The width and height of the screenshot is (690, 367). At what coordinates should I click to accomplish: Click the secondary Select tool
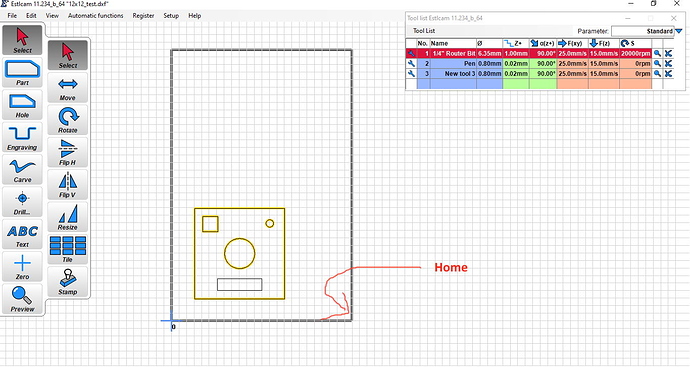[68, 55]
